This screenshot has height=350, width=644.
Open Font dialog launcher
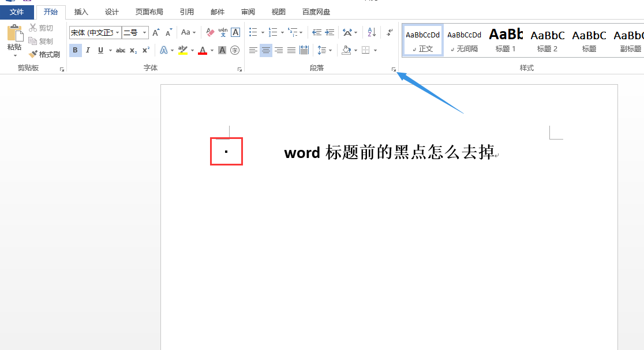tap(239, 70)
